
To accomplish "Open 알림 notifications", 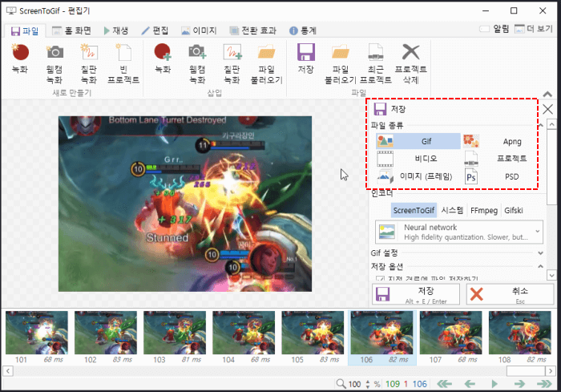I will tap(494, 29).
